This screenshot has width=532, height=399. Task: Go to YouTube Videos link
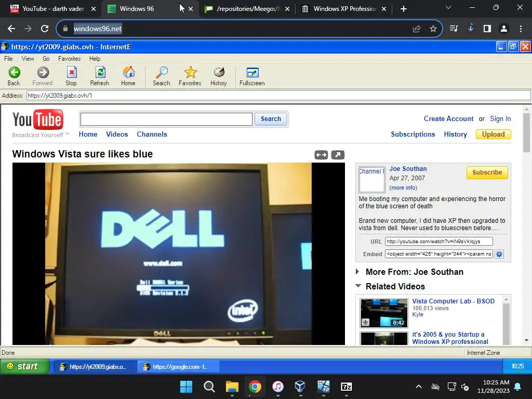click(117, 135)
